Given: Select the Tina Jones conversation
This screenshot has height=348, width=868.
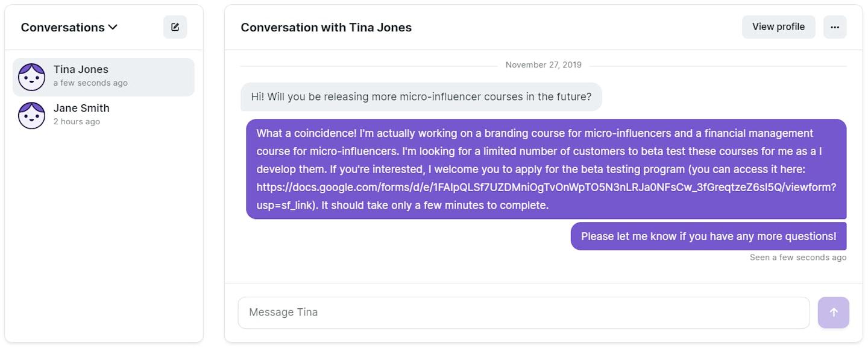Looking at the screenshot, I should [104, 77].
